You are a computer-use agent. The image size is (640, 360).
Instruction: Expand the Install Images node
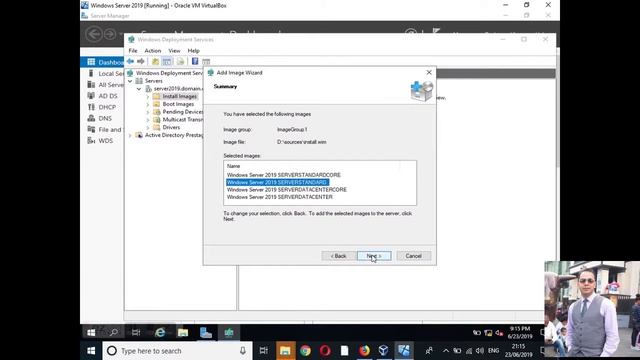point(148,96)
